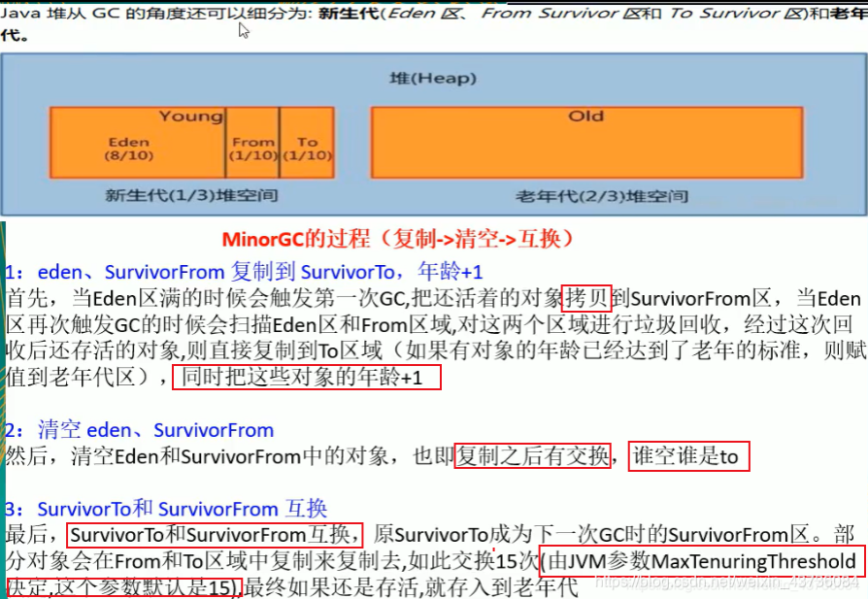
Task: Click the Young region label
Action: (x=190, y=116)
